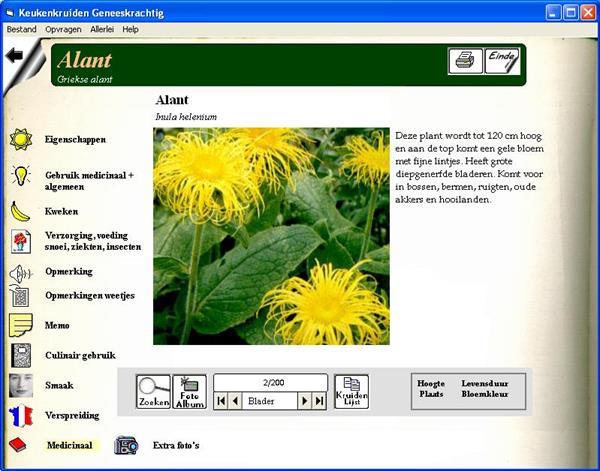Click the banana icon for Kweken
The width and height of the screenshot is (600, 471).
[x=20, y=211]
